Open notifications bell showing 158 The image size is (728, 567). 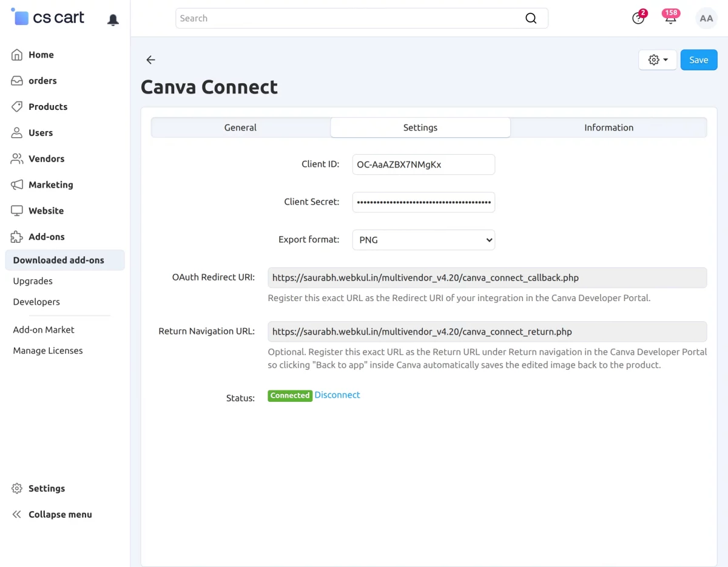[x=670, y=18]
